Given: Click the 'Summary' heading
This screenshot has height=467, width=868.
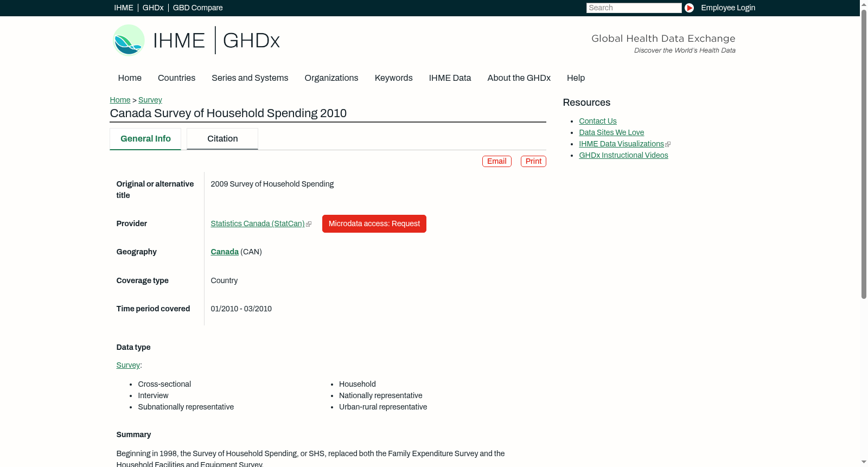Looking at the screenshot, I should click(133, 435).
